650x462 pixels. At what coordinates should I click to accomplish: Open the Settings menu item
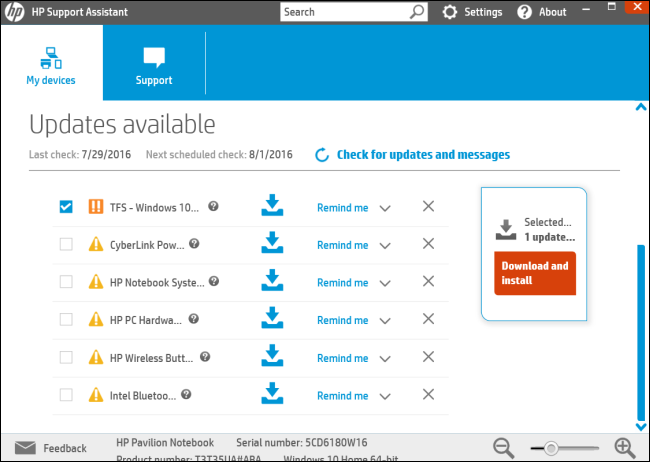coord(483,12)
